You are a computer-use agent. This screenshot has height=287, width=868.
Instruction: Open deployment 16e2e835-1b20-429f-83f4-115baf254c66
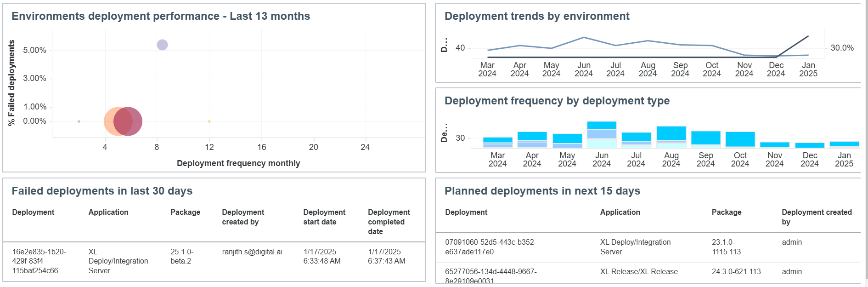coord(39,261)
